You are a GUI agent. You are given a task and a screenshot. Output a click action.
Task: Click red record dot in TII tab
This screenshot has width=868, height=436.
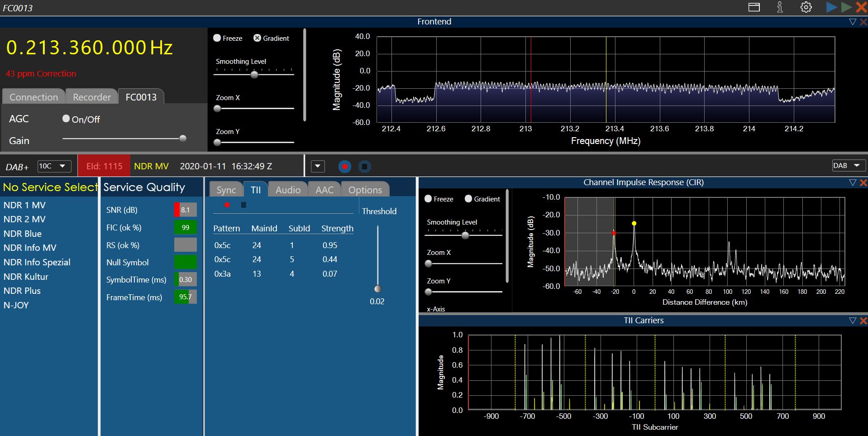click(227, 205)
